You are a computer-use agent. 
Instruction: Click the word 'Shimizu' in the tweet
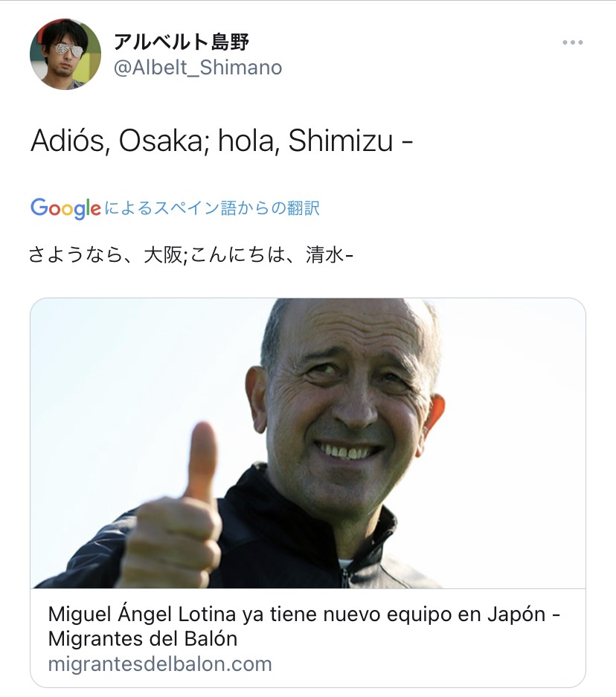(341, 141)
